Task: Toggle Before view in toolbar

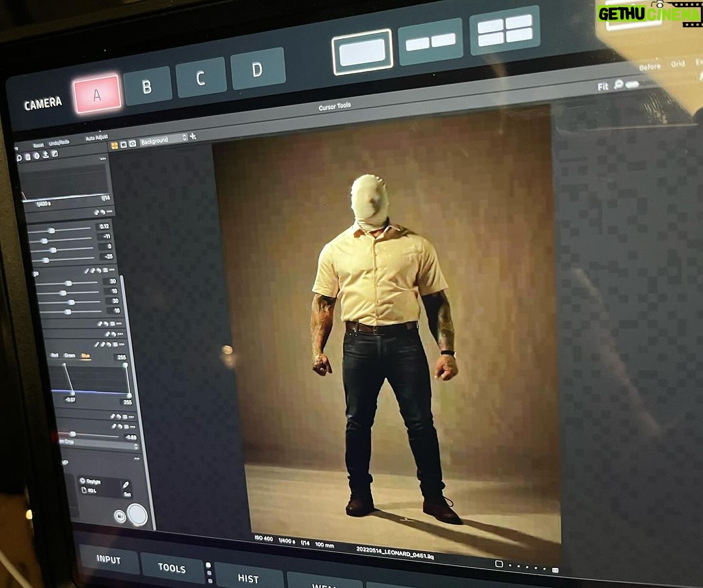Action: 650,67
